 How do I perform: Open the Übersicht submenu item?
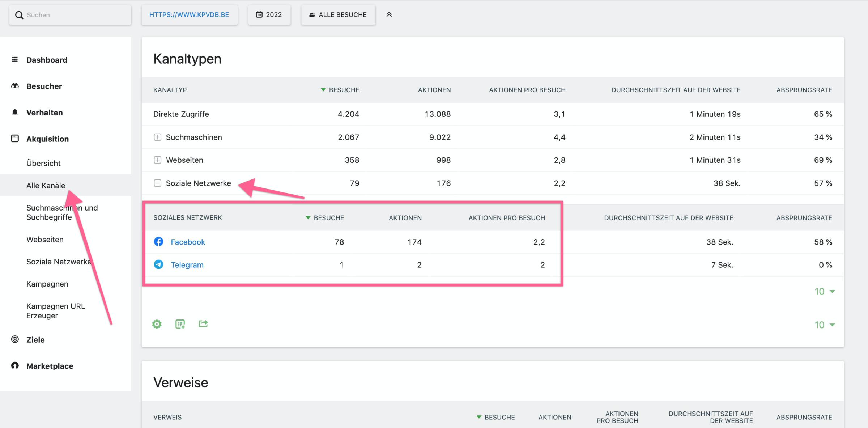(x=43, y=163)
